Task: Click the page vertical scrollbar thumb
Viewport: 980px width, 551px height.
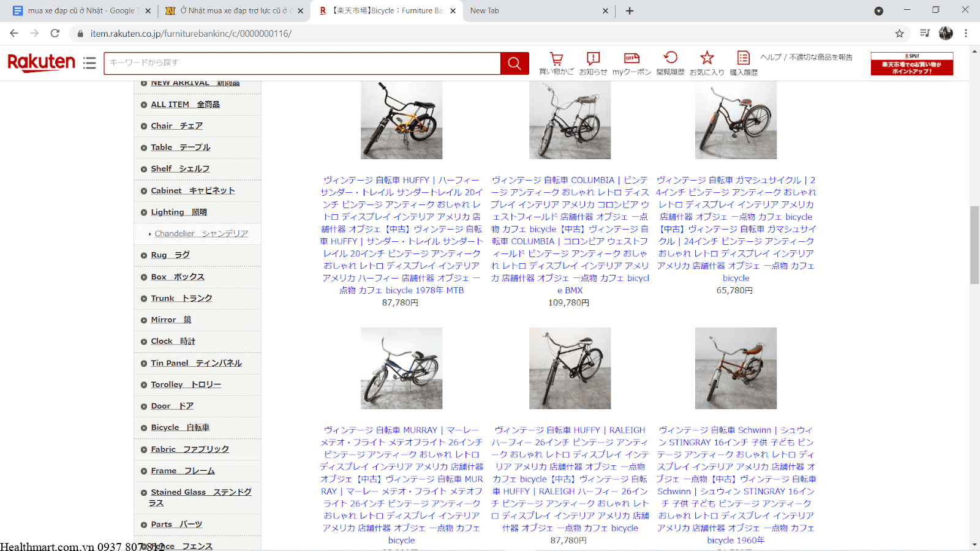Action: click(974, 245)
